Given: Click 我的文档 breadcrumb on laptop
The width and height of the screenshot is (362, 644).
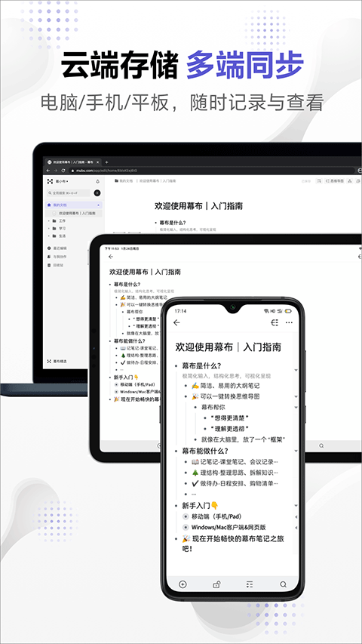Looking at the screenshot, I should pos(124,180).
